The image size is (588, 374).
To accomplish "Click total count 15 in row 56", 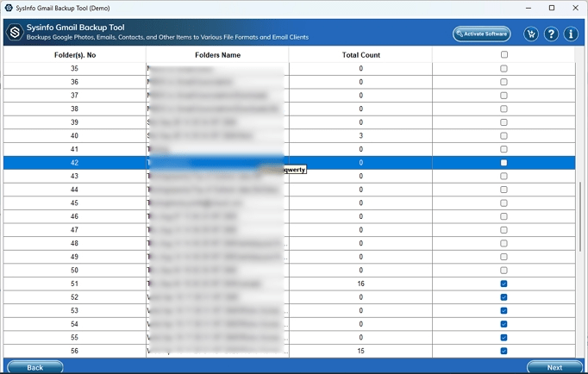I will coord(360,351).
